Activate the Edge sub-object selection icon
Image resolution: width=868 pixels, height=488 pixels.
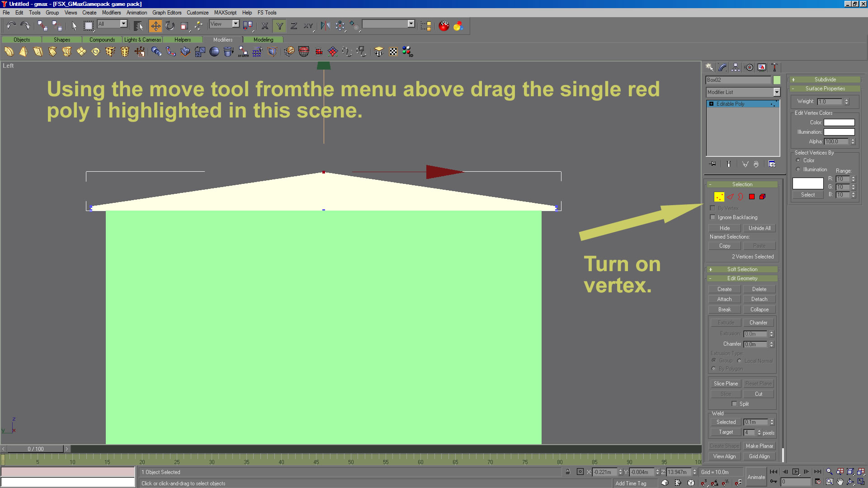pyautogui.click(x=730, y=197)
